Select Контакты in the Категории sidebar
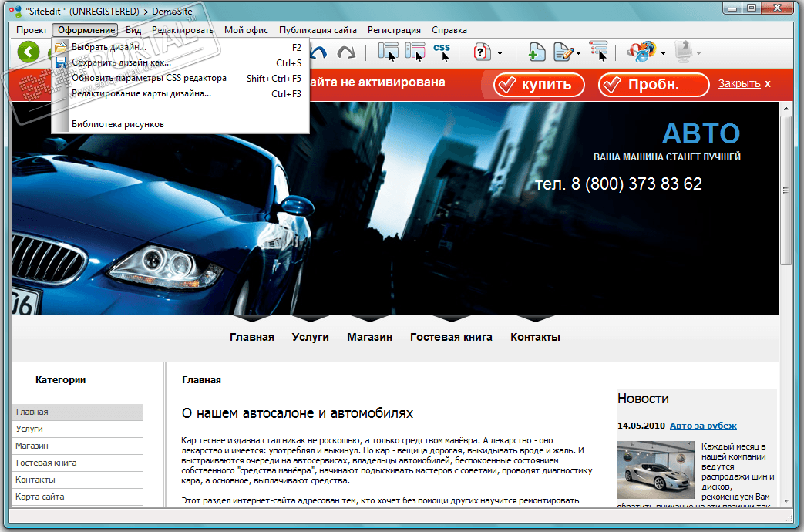The width and height of the screenshot is (804, 532). coord(78,480)
